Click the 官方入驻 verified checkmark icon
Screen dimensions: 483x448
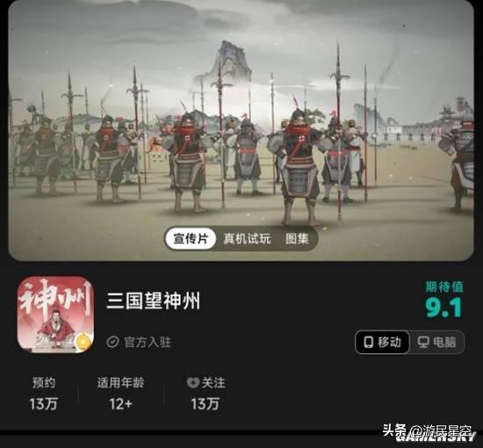[112, 342]
